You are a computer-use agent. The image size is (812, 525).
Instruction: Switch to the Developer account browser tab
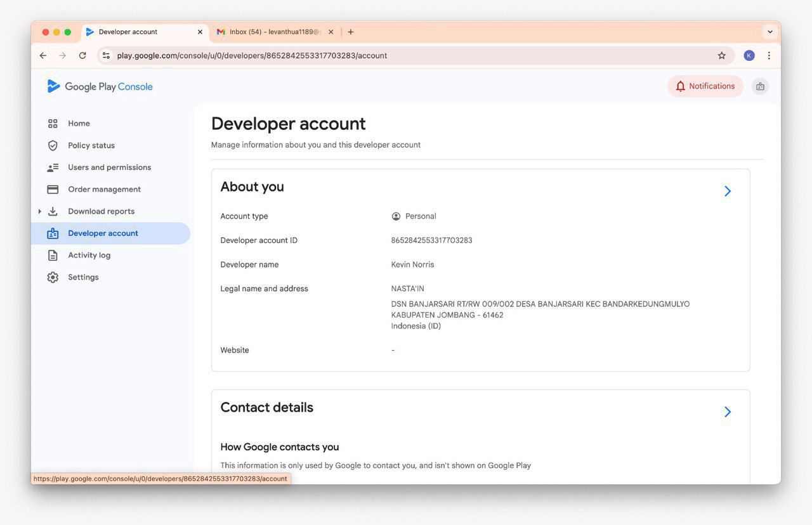point(146,32)
